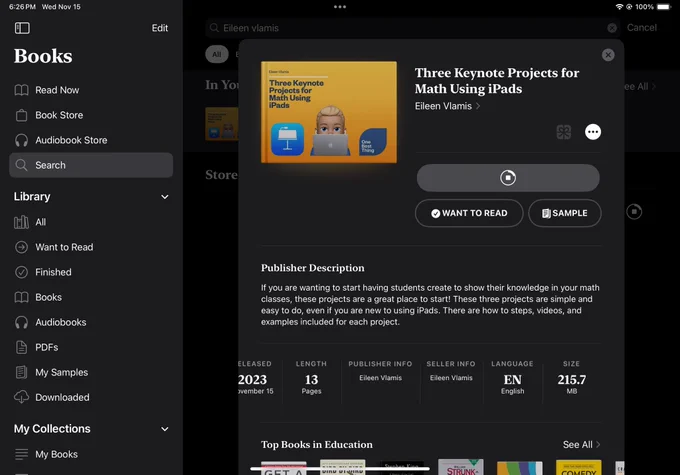Click the Audiobook Store headphones icon
This screenshot has width=680, height=475.
click(21, 140)
